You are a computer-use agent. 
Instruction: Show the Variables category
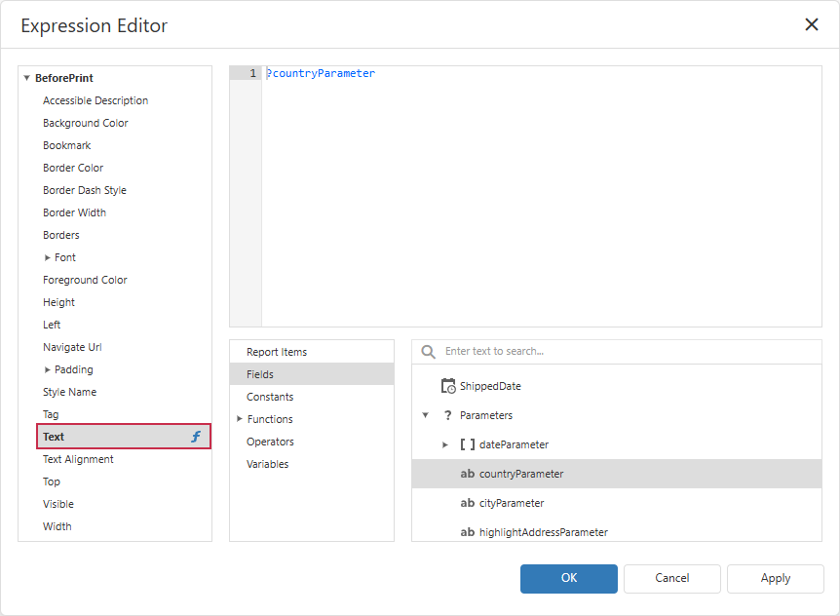[312, 464]
